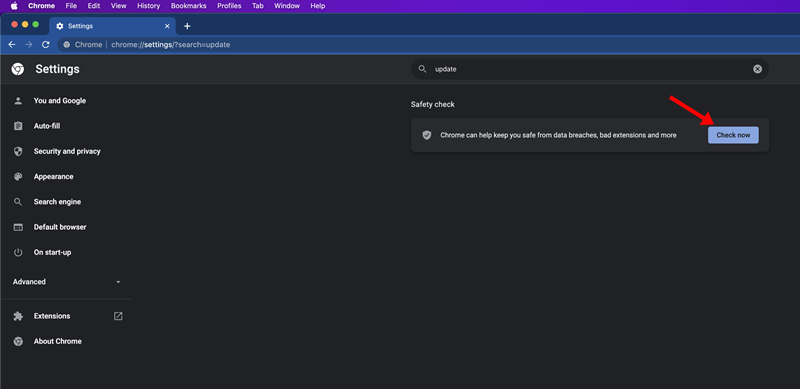Select the Security and privacy shield icon
The height and width of the screenshot is (389, 800).
pyautogui.click(x=18, y=151)
